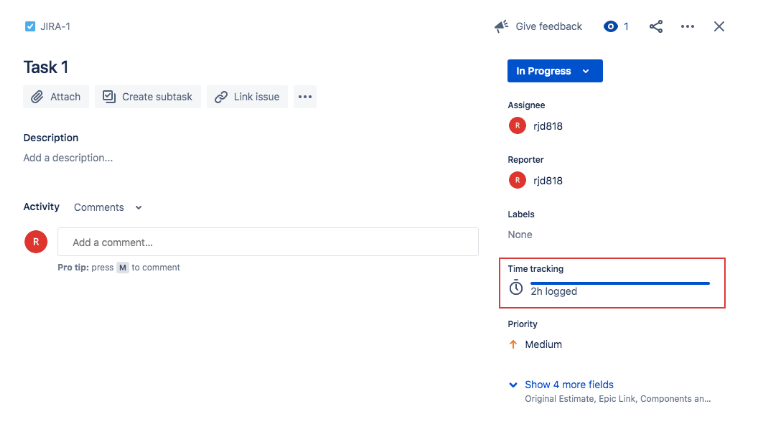Open the In Progress status dropdown
771x425 pixels.
[x=554, y=71]
